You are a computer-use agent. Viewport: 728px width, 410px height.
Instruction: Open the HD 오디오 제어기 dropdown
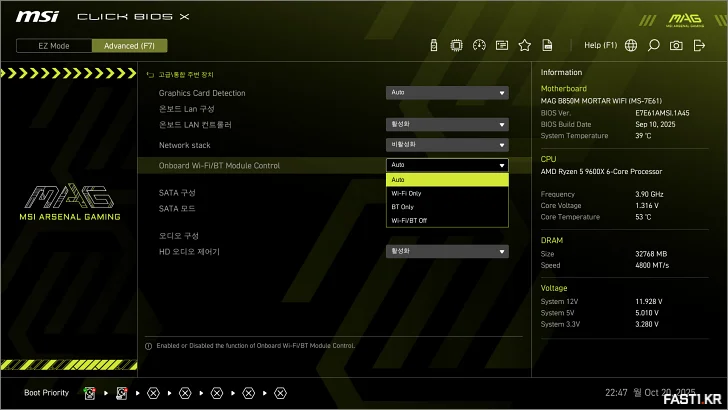(447, 251)
